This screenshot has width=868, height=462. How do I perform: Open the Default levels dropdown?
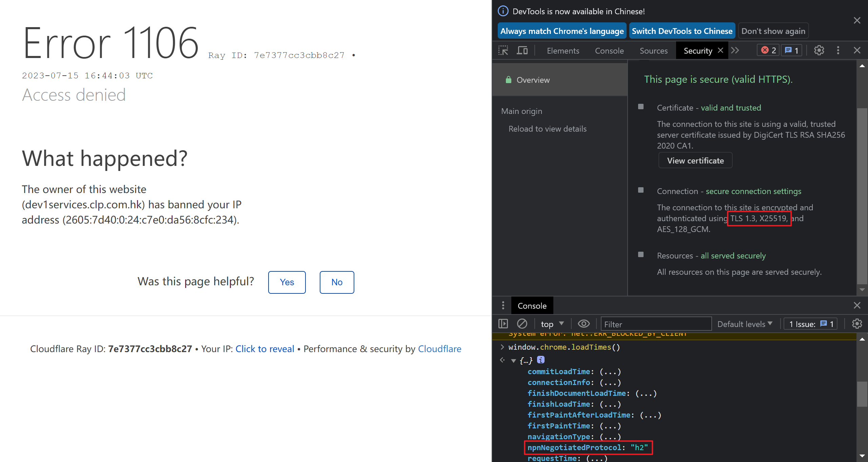click(x=745, y=324)
